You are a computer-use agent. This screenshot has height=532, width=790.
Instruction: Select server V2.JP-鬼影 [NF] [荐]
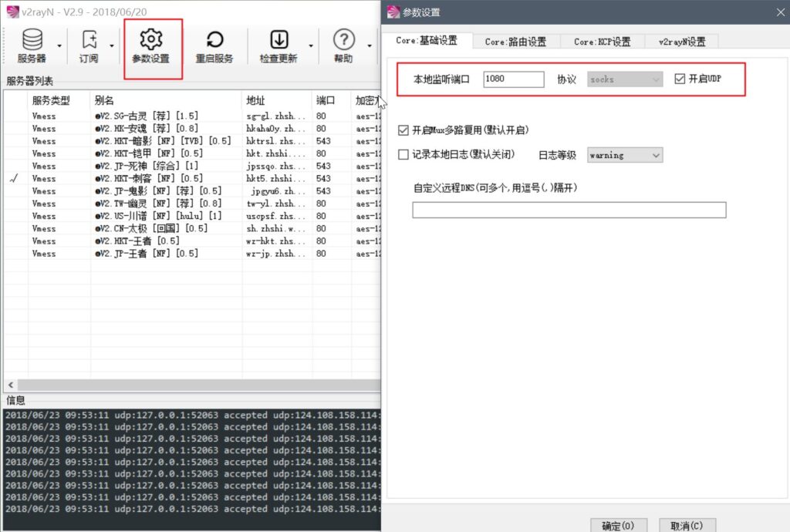[x=158, y=190]
